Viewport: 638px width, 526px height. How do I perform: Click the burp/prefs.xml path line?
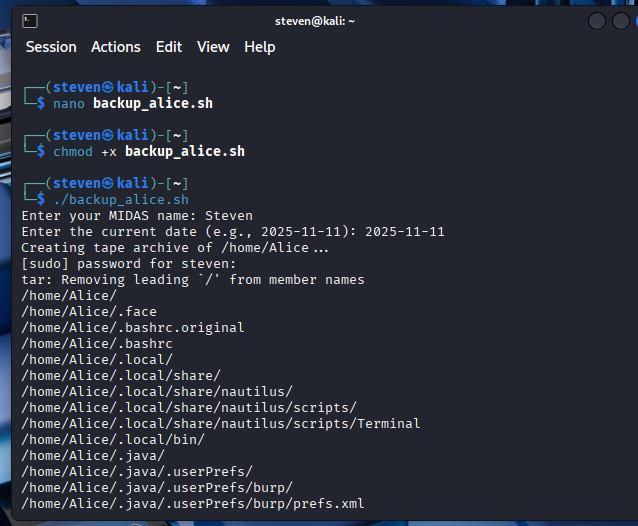(x=192, y=503)
